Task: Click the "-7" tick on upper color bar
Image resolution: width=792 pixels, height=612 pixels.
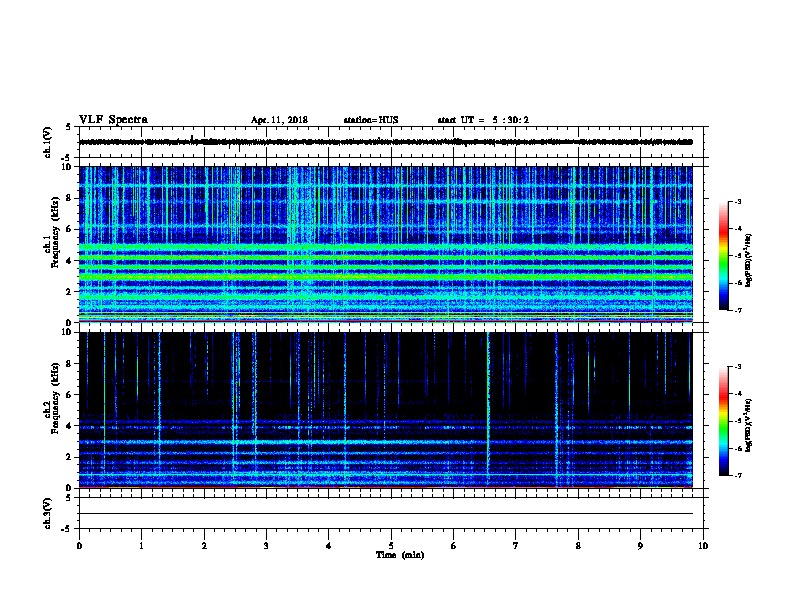Action: [x=737, y=310]
